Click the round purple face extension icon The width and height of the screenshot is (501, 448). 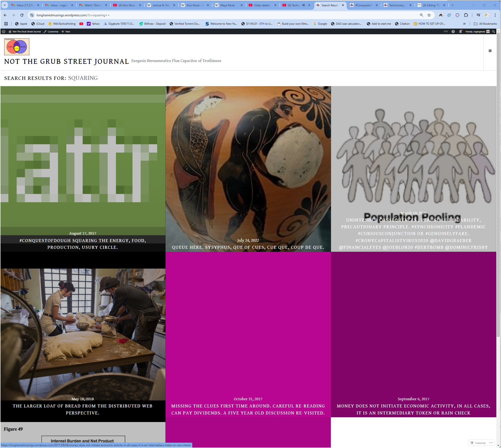click(x=457, y=15)
